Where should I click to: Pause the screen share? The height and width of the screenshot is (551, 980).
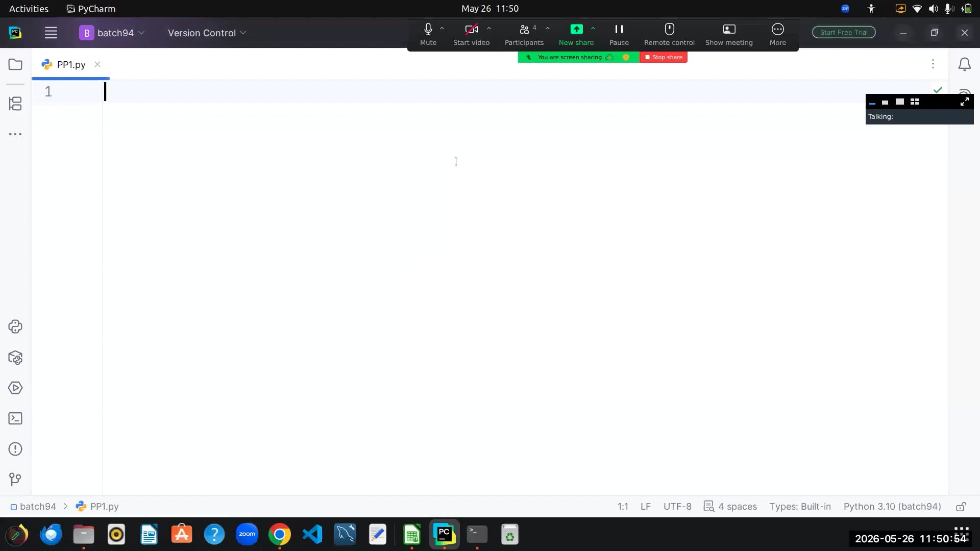619,34
